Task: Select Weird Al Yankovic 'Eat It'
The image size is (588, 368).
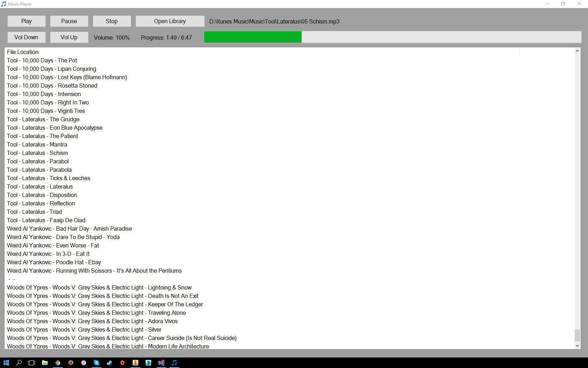Action: pyautogui.click(x=48, y=254)
